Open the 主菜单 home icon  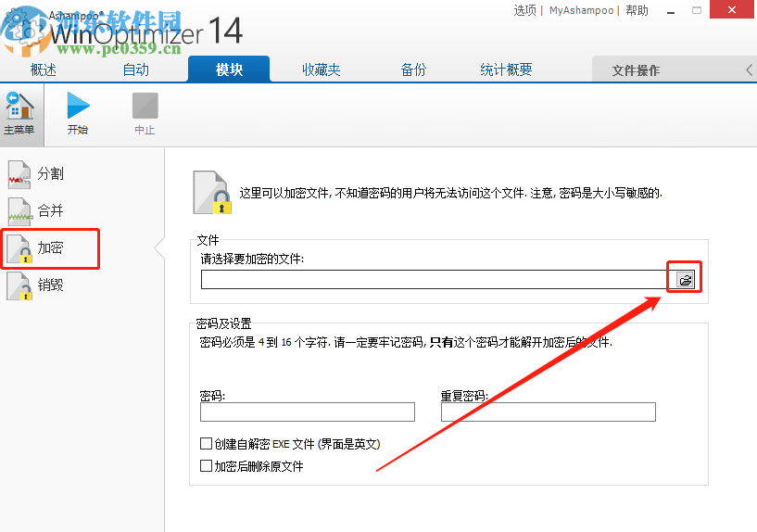[19, 113]
